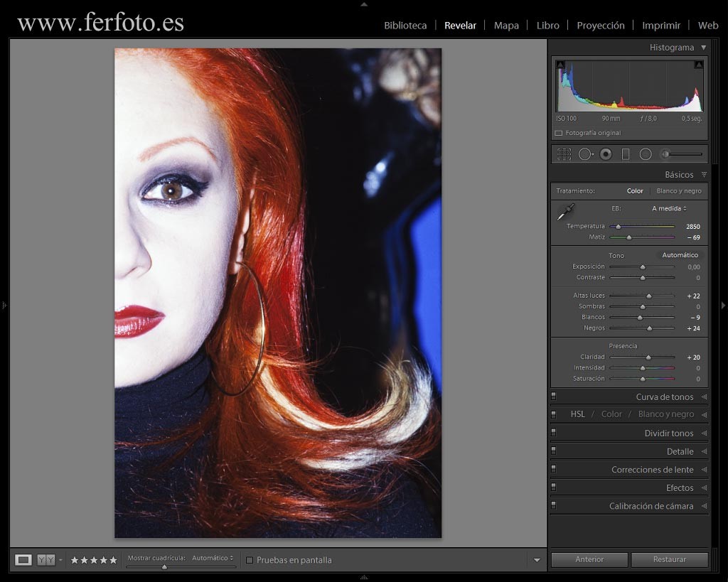Pick the white balance eyedropper tool
The image size is (728, 582).
pyautogui.click(x=565, y=212)
